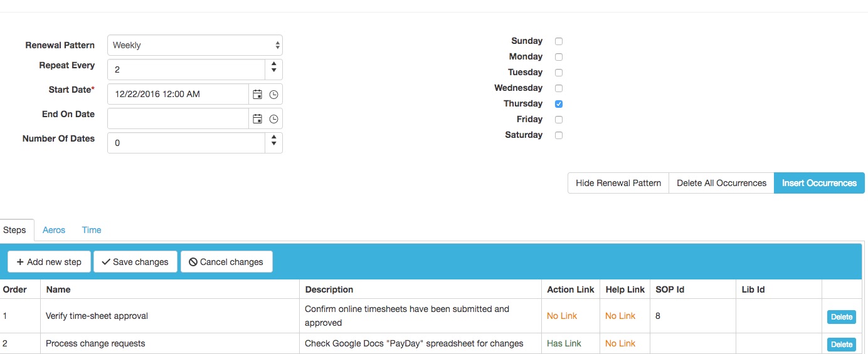This screenshot has width=868, height=354.
Task: Select the 'Process change requests' name cell
Action: (x=170, y=343)
